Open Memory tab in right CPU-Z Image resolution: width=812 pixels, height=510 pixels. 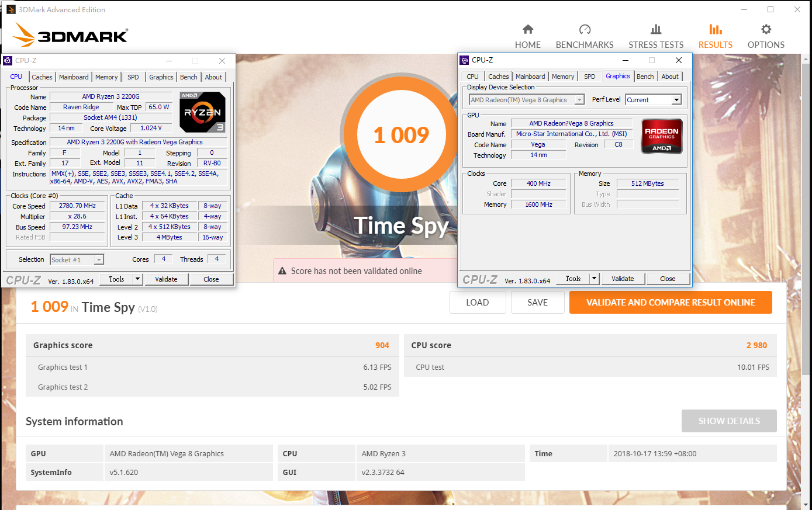click(563, 77)
